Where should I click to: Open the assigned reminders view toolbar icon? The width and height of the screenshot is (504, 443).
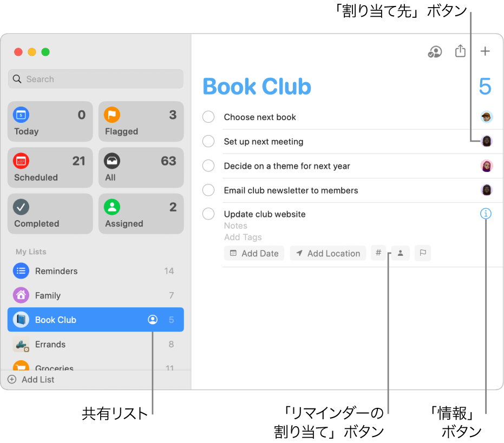pos(435,52)
